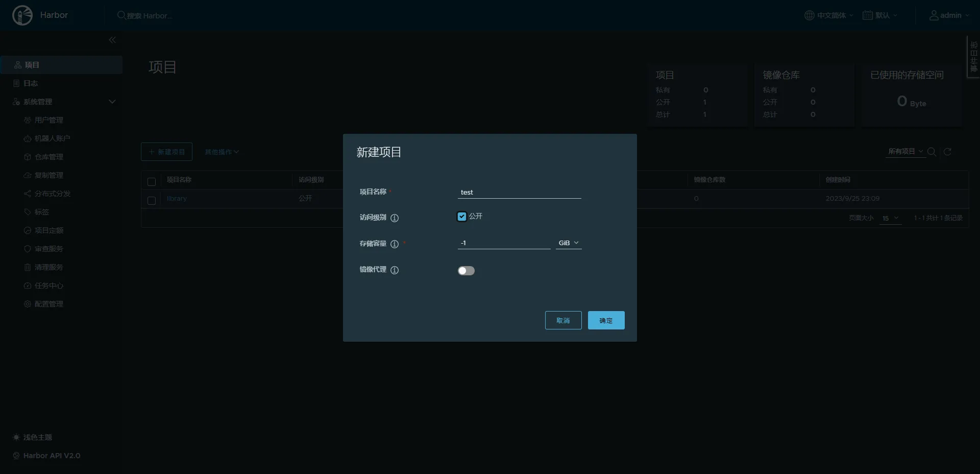Open the right-edge event log tab

[x=973, y=57]
